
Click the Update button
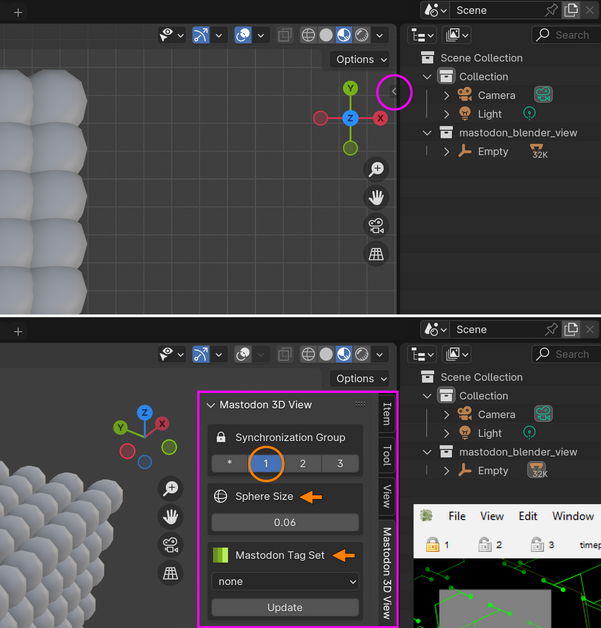tap(285, 608)
